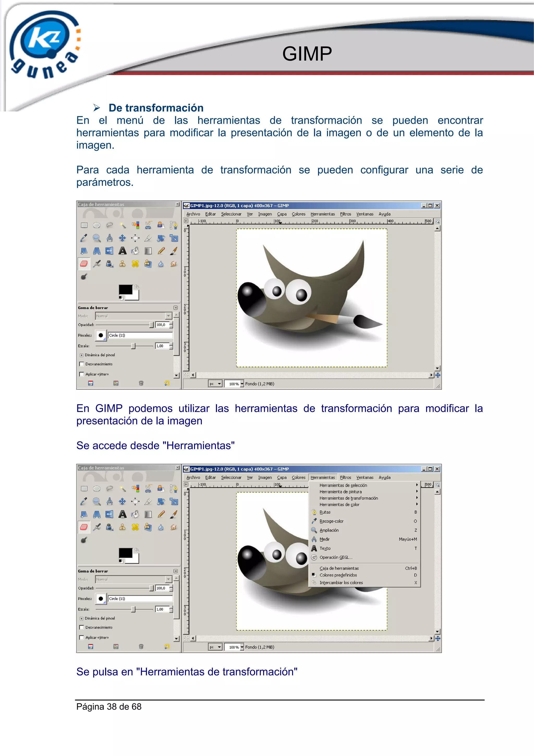Select the Paths pen tool in upper screenshot

point(174,225)
